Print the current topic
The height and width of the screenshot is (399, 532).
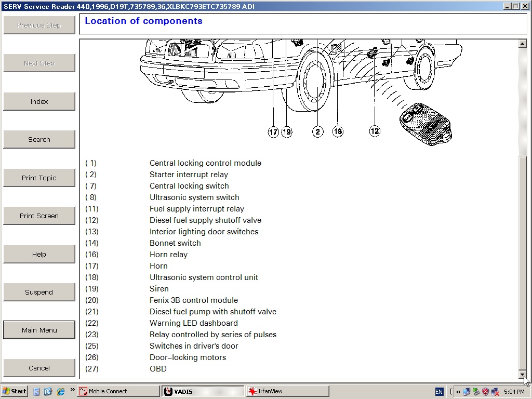pyautogui.click(x=39, y=178)
